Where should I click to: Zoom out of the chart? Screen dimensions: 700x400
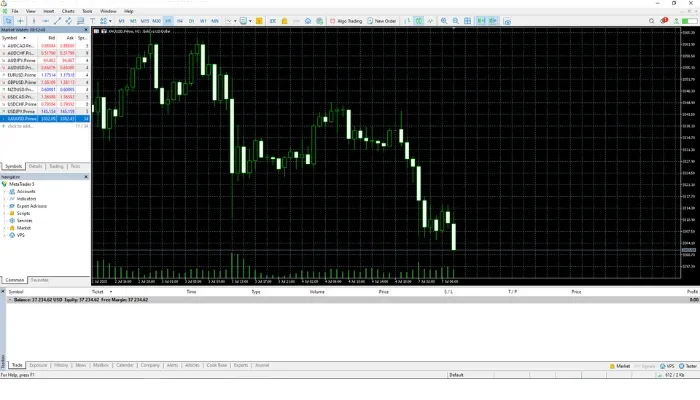(455, 20)
